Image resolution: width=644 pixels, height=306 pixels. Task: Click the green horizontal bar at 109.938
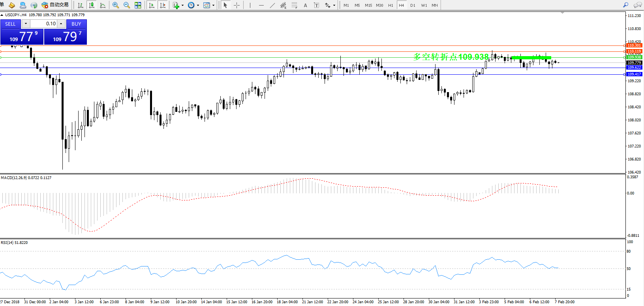(531, 58)
